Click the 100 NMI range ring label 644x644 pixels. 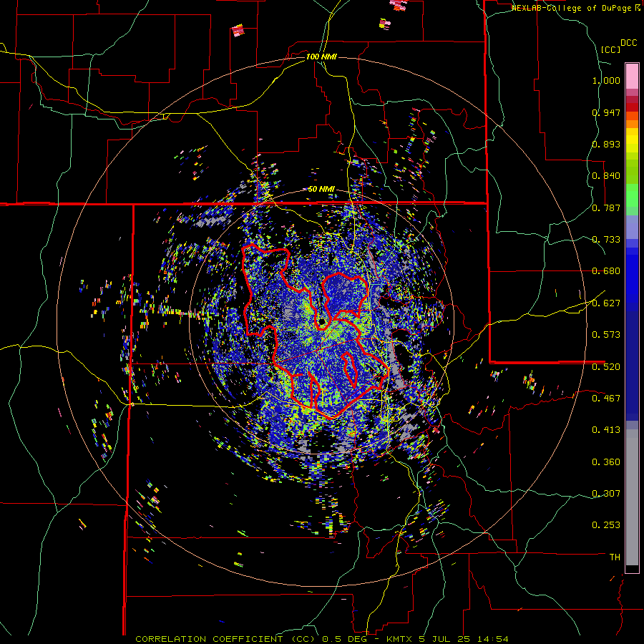coord(321,57)
